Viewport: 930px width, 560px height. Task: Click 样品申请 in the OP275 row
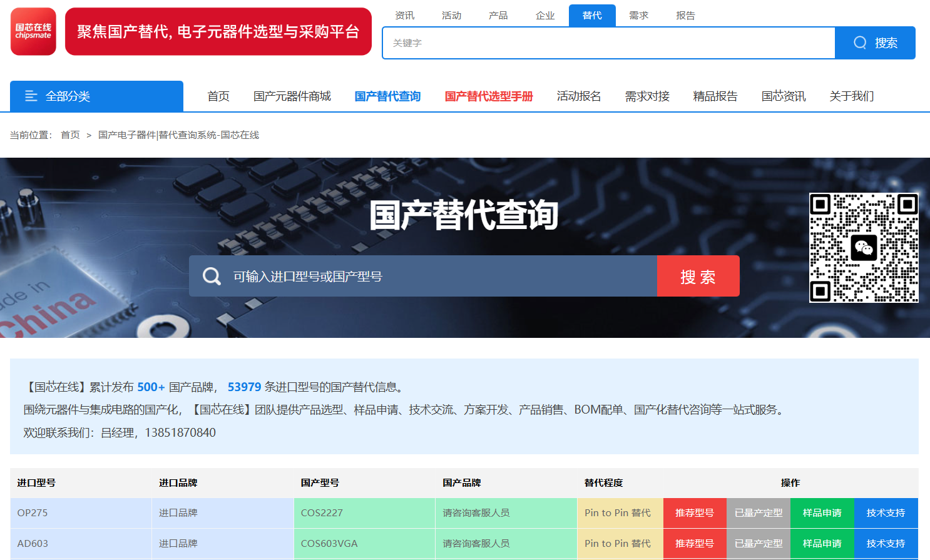pos(822,513)
